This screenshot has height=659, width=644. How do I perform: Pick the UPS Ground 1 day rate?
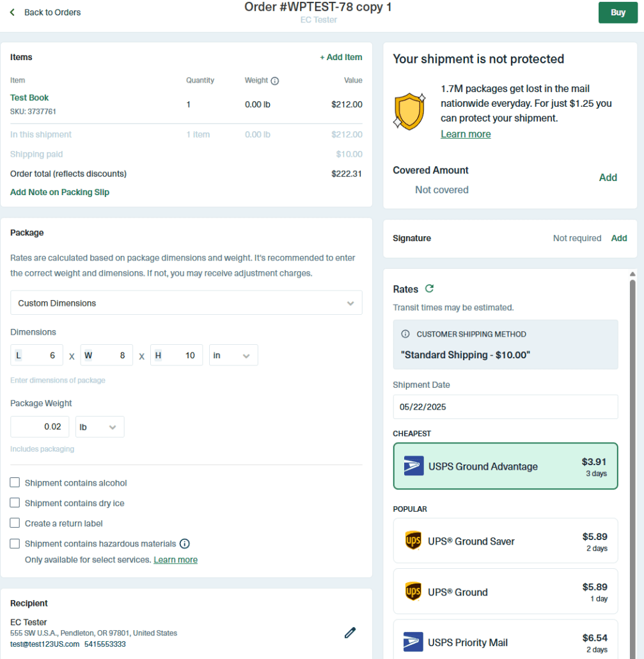click(505, 592)
